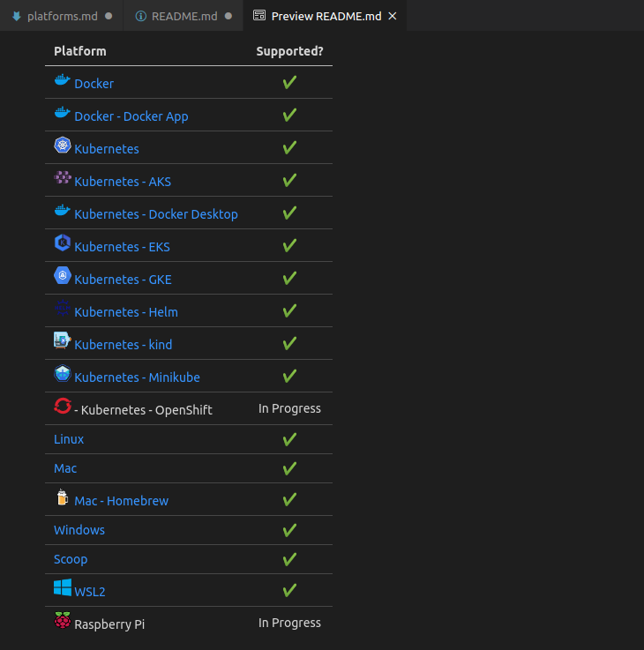Open the Windows link
The height and width of the screenshot is (650, 644).
coord(79,530)
